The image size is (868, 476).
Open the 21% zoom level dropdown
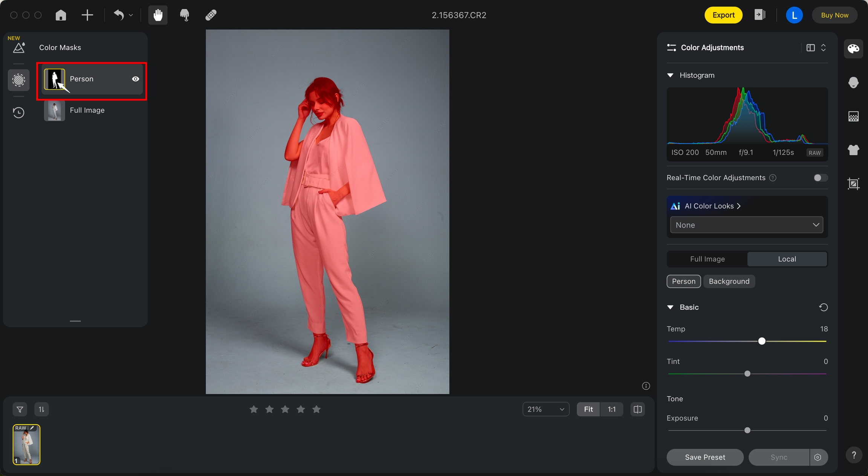tap(546, 409)
